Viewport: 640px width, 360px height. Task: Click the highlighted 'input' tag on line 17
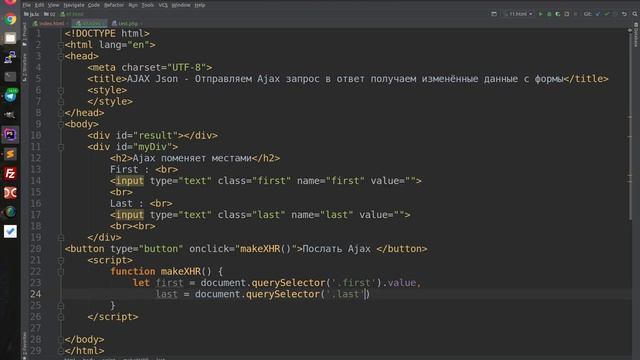click(x=130, y=215)
